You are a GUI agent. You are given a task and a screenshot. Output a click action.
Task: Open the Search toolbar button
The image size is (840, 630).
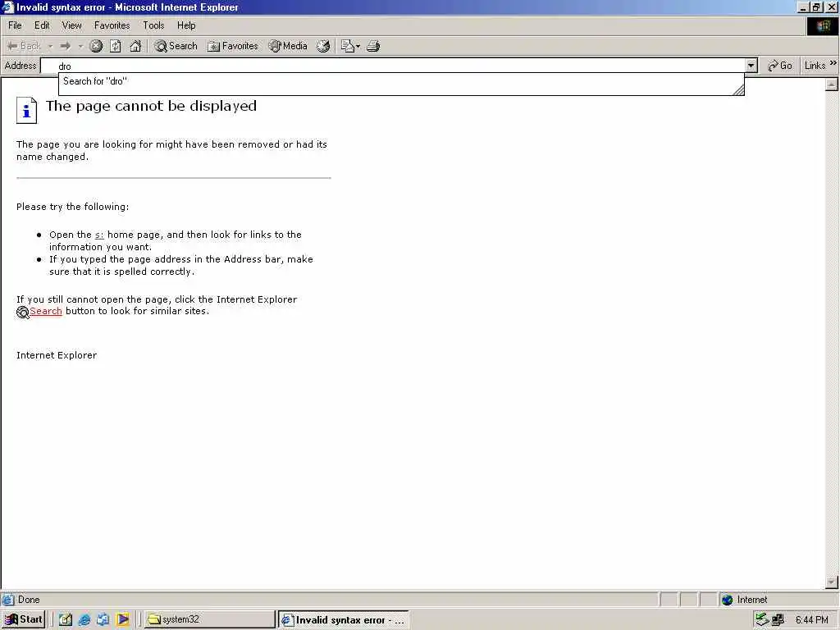pyautogui.click(x=176, y=46)
